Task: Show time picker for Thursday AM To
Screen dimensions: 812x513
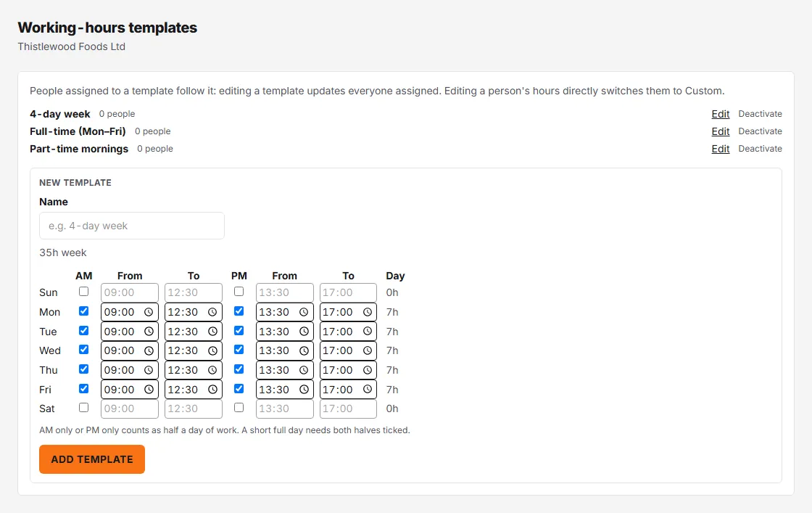Action: pyautogui.click(x=212, y=370)
